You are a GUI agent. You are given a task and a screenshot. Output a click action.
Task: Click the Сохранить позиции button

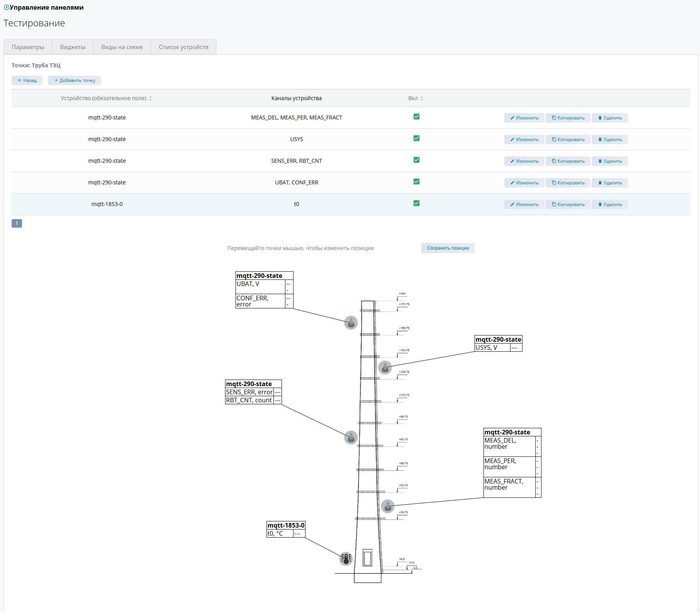pos(447,248)
